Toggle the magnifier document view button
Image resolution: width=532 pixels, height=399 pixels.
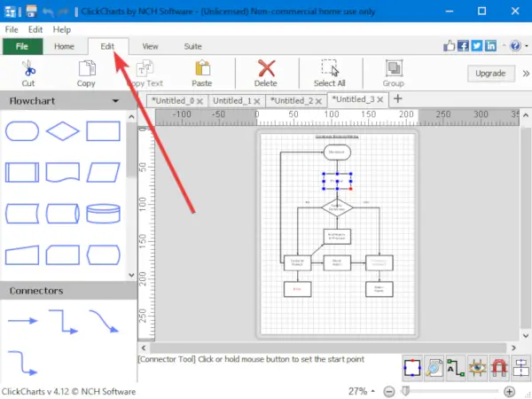(x=434, y=367)
